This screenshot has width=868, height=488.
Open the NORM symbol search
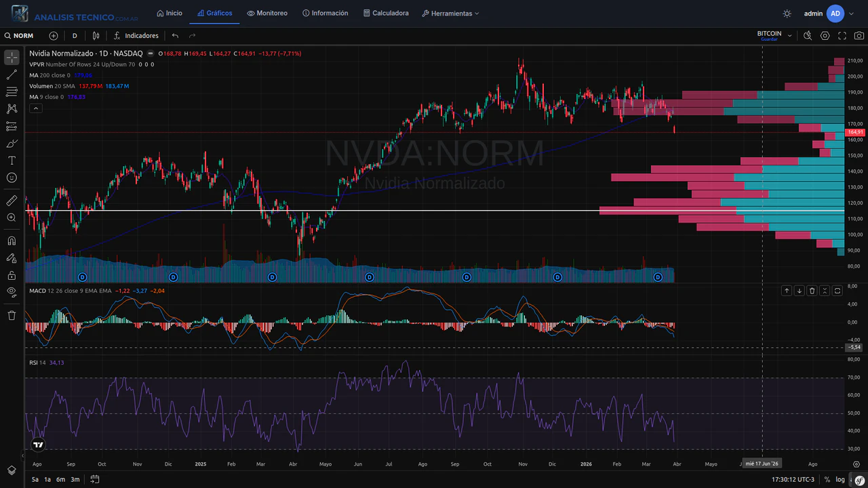point(19,36)
